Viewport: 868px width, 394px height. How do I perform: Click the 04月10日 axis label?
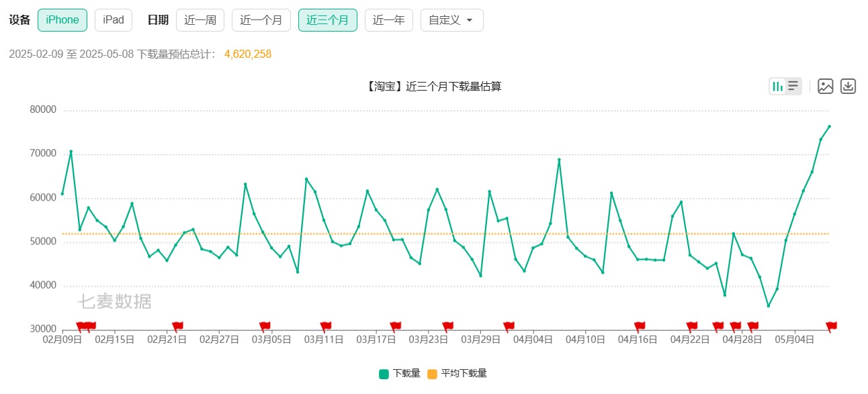click(x=585, y=340)
